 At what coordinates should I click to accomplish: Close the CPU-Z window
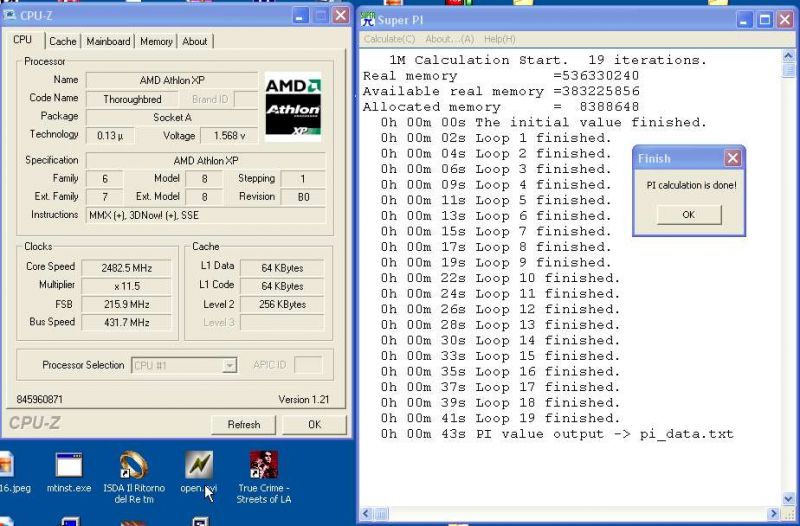340,16
